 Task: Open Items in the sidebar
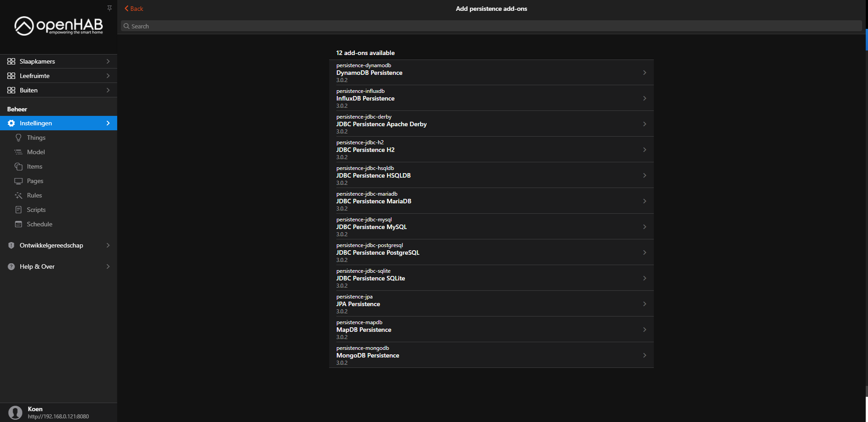[59, 166]
